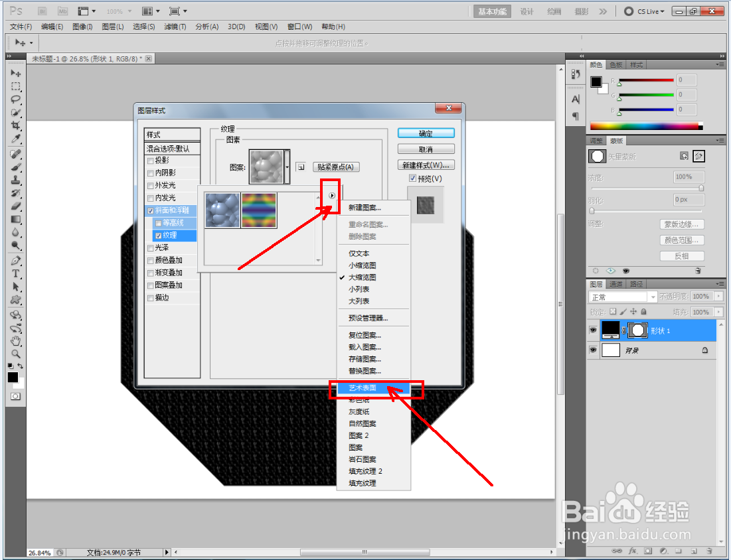Screen dimensions: 731x560
Task: Open the pattern picker dropdown arrow
Action: coord(287,167)
